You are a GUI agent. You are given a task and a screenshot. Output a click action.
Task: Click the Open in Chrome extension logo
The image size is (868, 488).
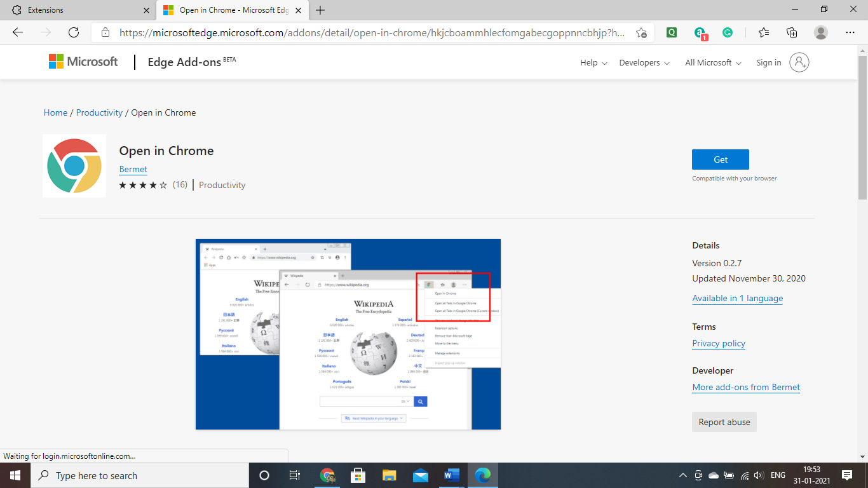tap(74, 166)
